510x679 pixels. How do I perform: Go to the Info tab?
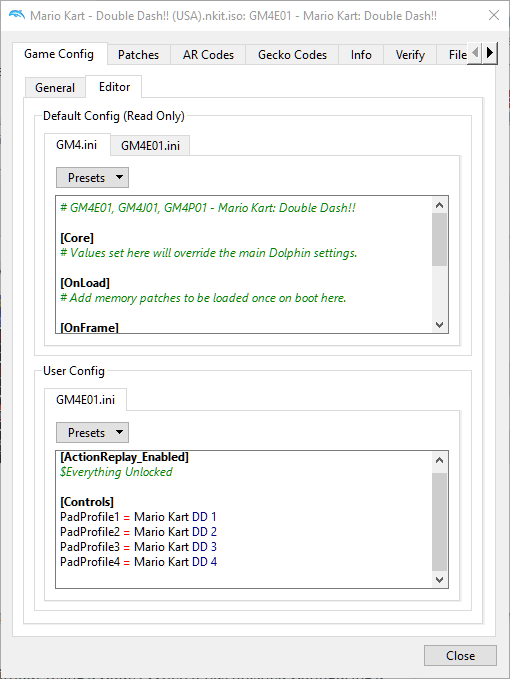click(x=361, y=55)
